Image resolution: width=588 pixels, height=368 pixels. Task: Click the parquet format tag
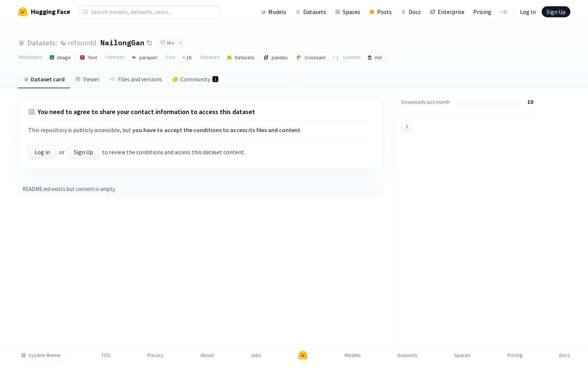[144, 57]
